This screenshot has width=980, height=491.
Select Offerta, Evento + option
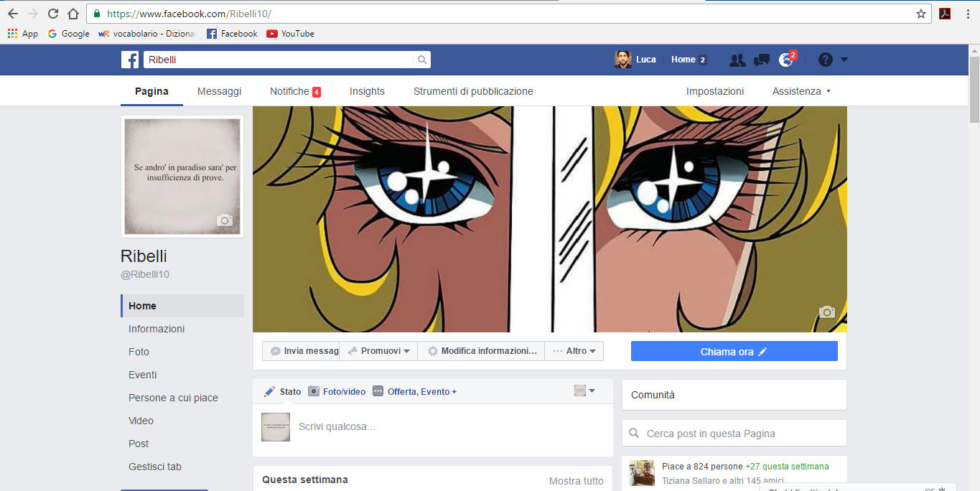[414, 391]
